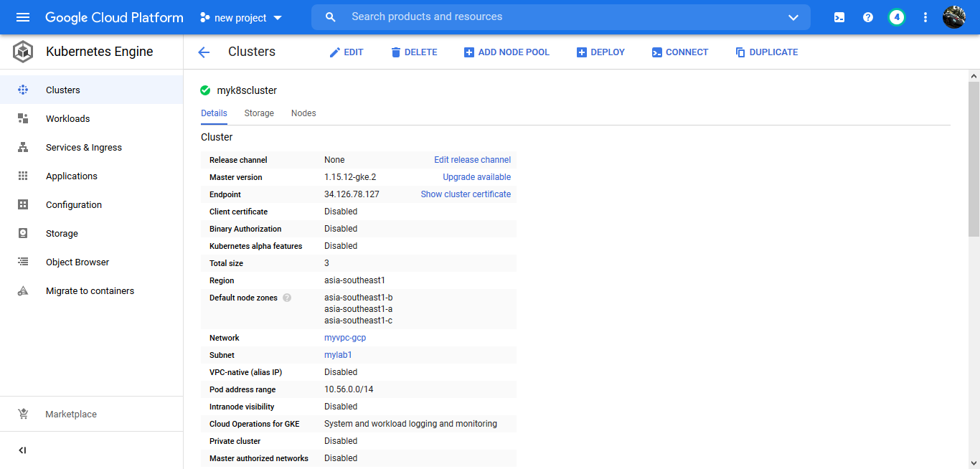Open the three-dot settings menu
Image resolution: width=980 pixels, height=469 pixels.
[x=925, y=17]
